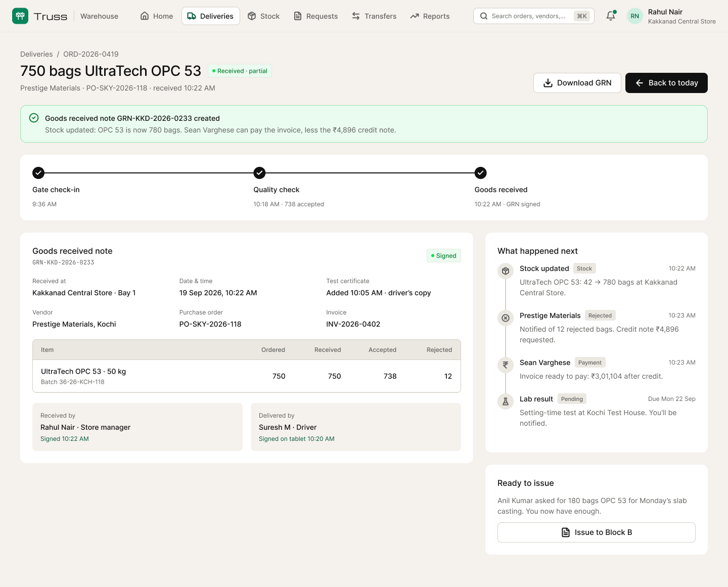Click the Quality check step checkmark

point(259,173)
